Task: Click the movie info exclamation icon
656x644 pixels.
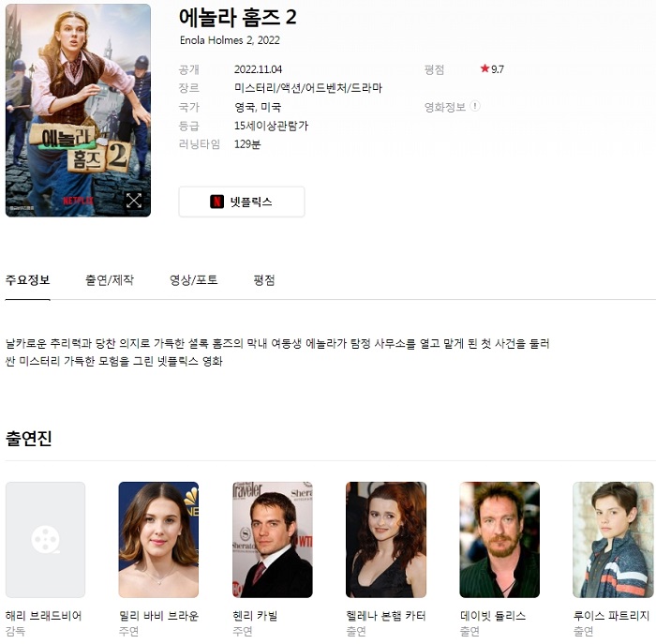Action: coord(475,106)
